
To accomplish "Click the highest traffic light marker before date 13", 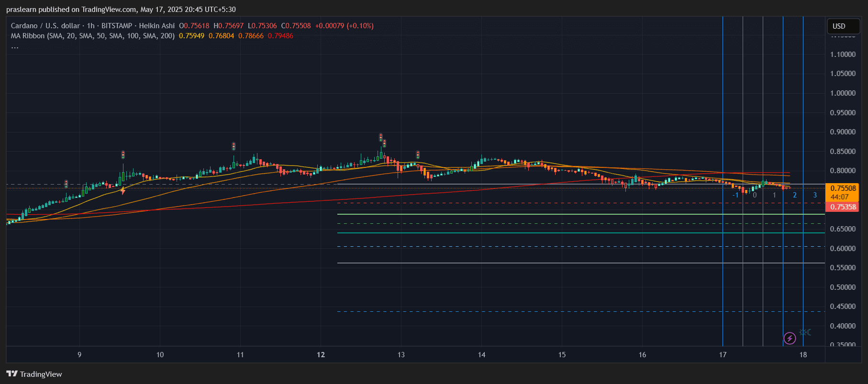I will click(381, 137).
